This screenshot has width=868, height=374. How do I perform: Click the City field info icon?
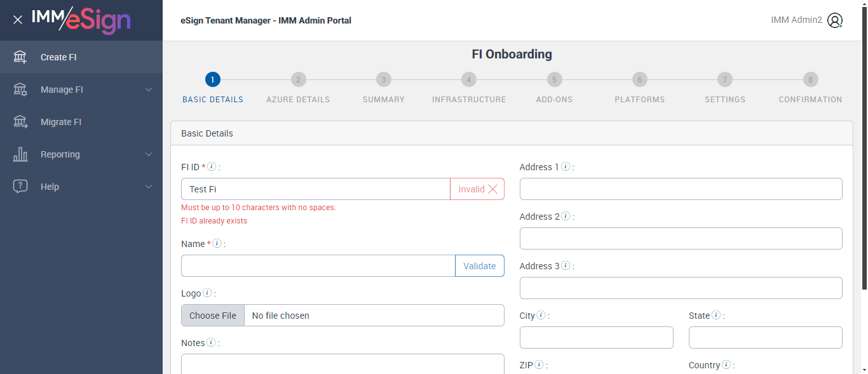[541, 315]
